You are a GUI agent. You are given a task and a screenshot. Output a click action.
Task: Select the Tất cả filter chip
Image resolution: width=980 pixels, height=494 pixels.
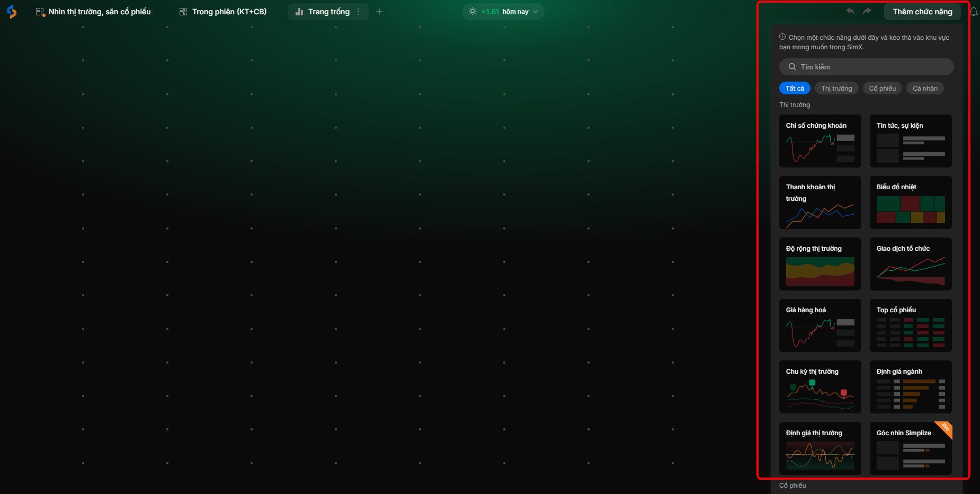pos(795,89)
